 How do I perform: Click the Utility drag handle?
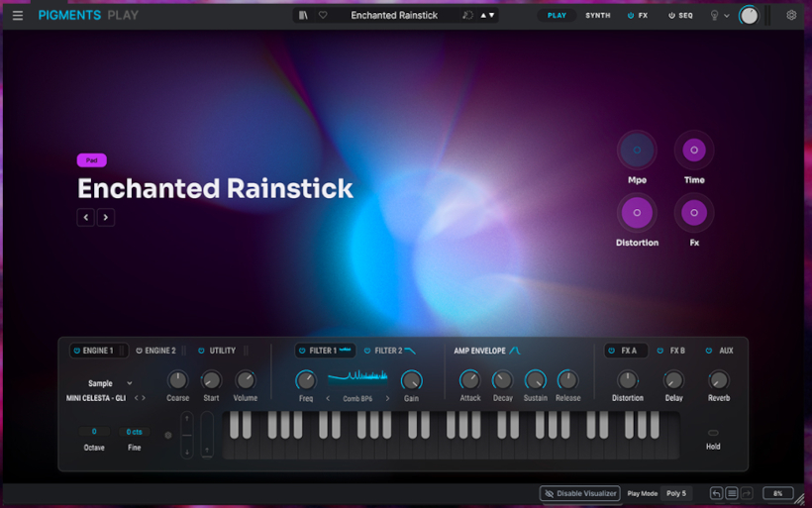click(246, 351)
